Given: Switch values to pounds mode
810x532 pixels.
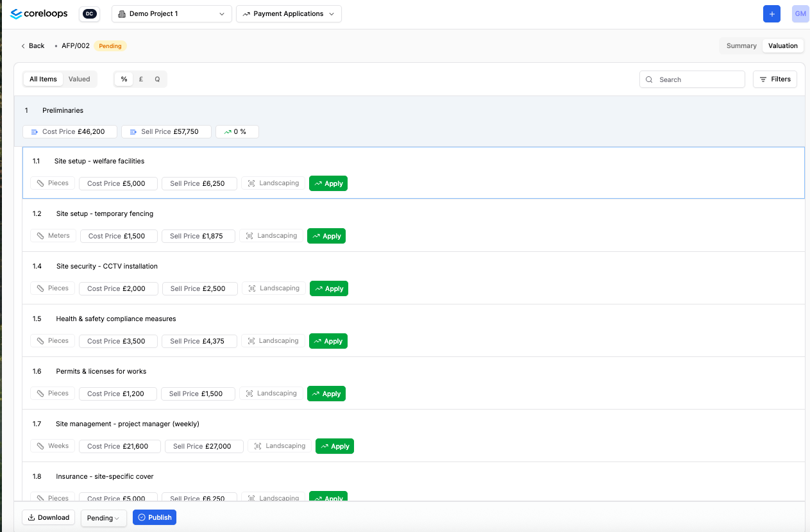Looking at the screenshot, I should (141, 79).
